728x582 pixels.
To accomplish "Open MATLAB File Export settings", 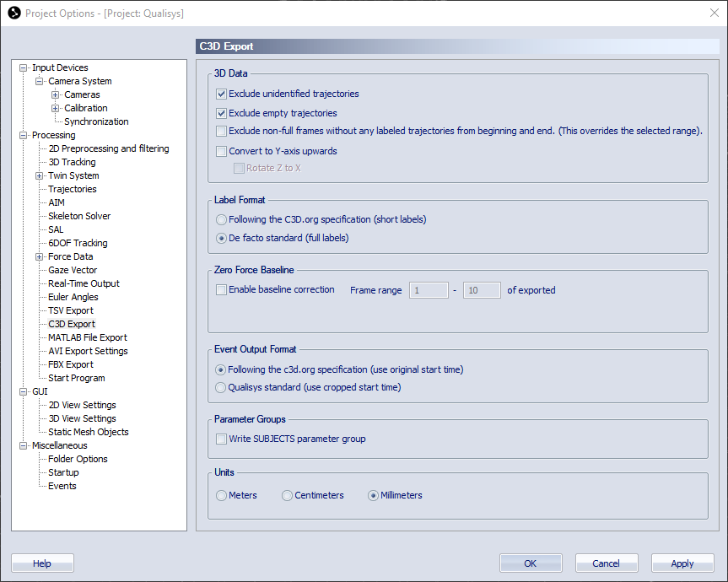I will (87, 337).
